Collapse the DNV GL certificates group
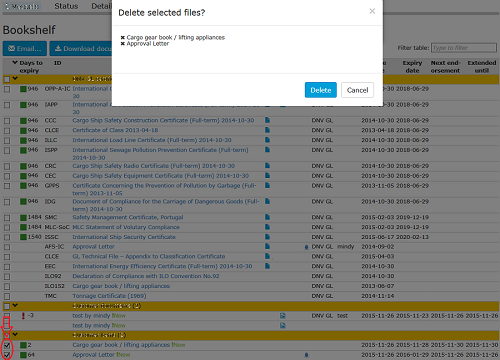This screenshot has width=500, height=360. pos(15,79)
